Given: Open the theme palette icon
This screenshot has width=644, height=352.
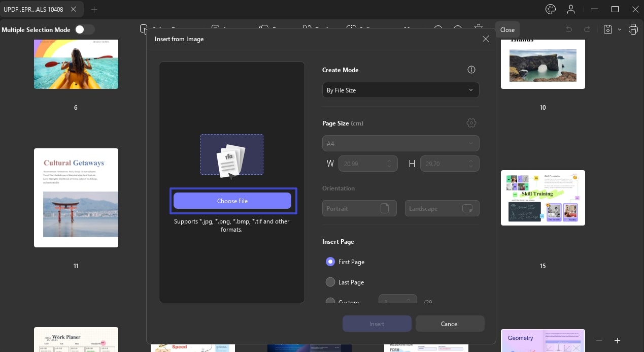Looking at the screenshot, I should 551,9.
